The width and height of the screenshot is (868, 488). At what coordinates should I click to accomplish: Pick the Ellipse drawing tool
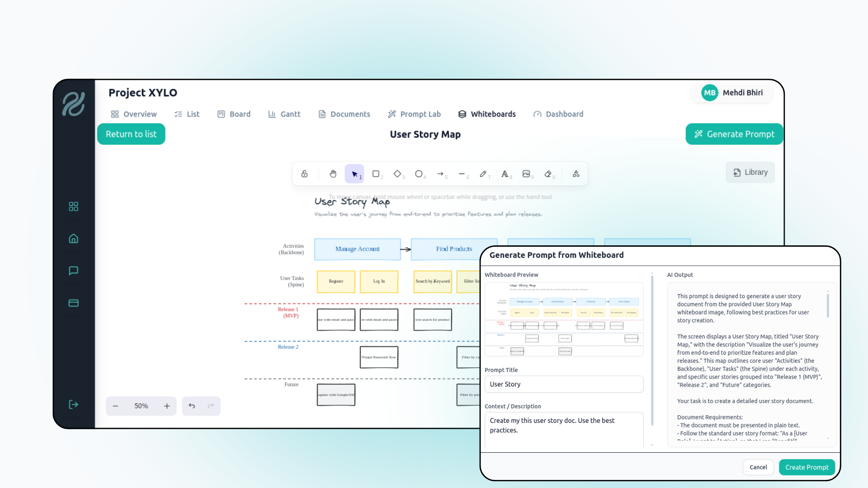(x=419, y=174)
